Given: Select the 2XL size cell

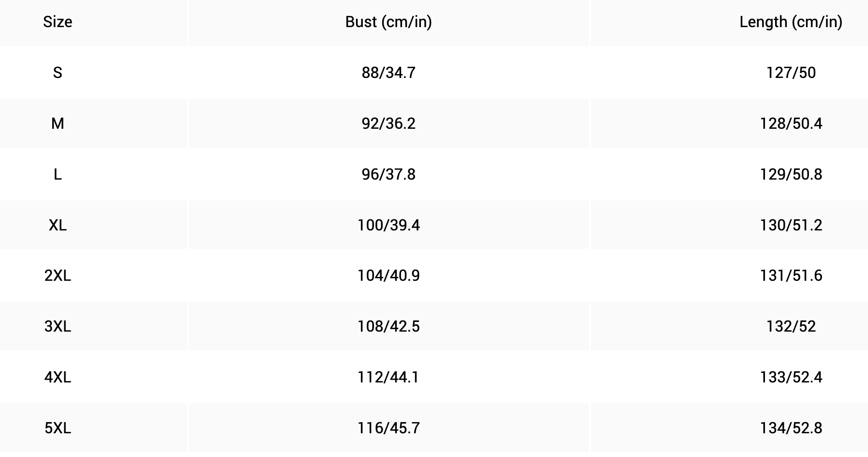Looking at the screenshot, I should [x=58, y=275].
